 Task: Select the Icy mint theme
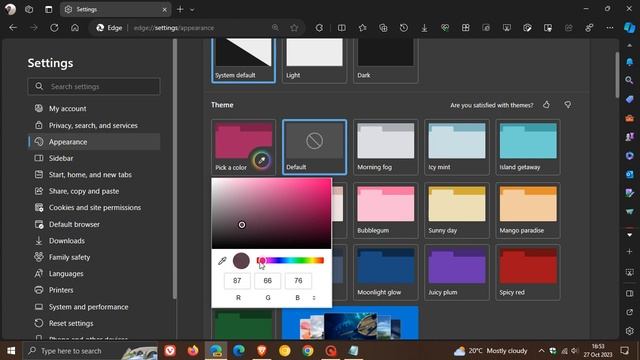point(457,147)
